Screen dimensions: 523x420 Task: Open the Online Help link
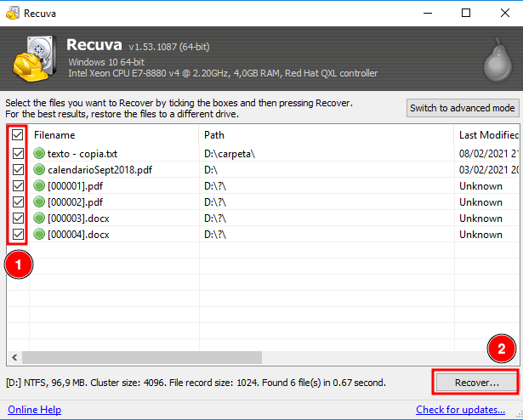(35, 410)
